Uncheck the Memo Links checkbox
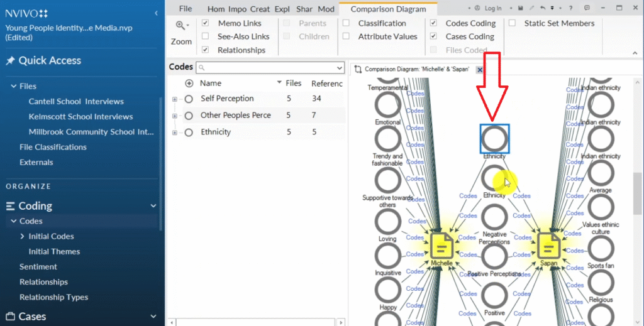Screen dimensions: 644x326 pos(205,23)
